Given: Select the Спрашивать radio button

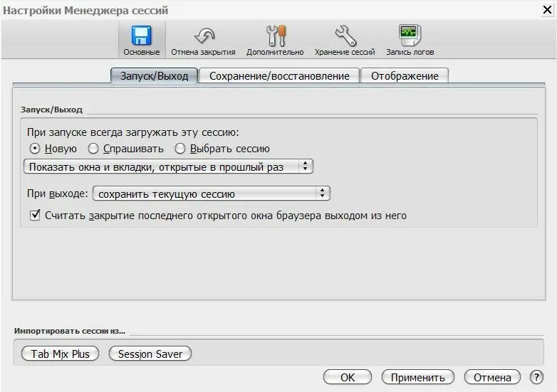Looking at the screenshot, I should [x=93, y=148].
